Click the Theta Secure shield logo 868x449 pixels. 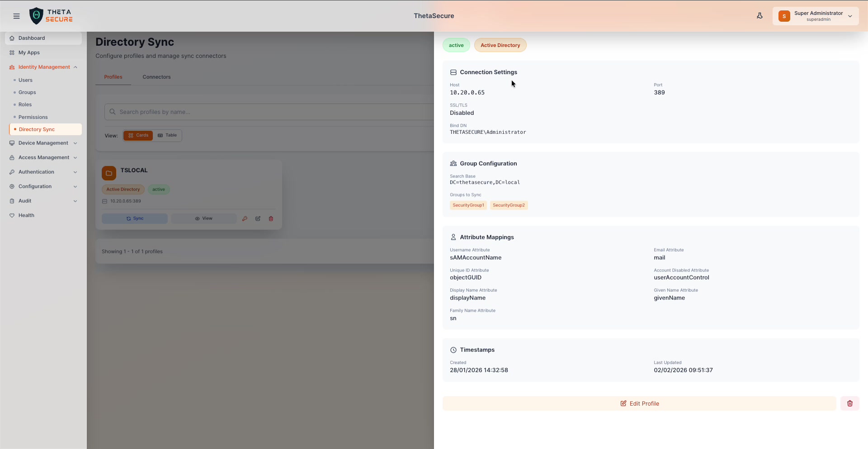click(x=36, y=16)
